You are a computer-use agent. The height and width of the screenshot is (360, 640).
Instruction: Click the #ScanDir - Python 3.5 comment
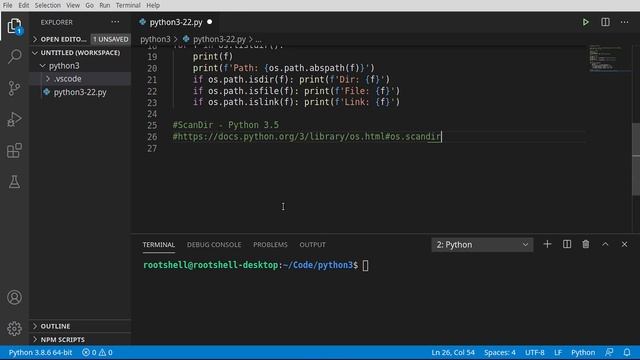(x=226, y=125)
